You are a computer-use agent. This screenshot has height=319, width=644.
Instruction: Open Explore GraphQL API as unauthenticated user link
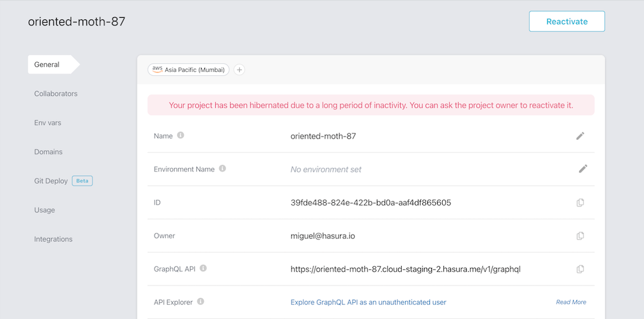368,302
